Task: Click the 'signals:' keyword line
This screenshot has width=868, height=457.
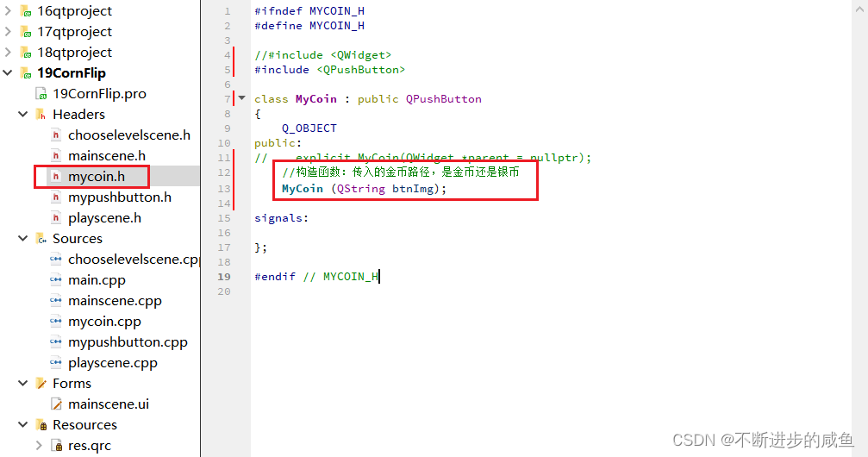Action: point(281,218)
